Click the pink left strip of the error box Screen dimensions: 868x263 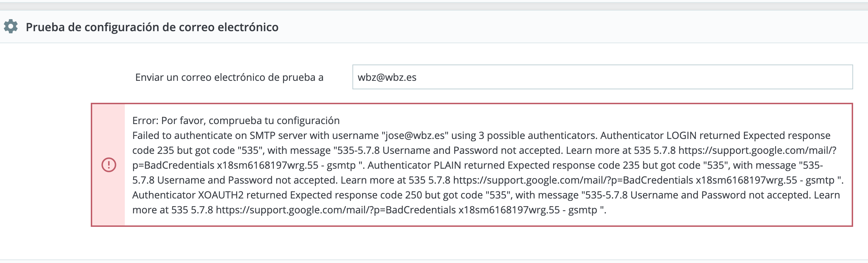[108, 165]
